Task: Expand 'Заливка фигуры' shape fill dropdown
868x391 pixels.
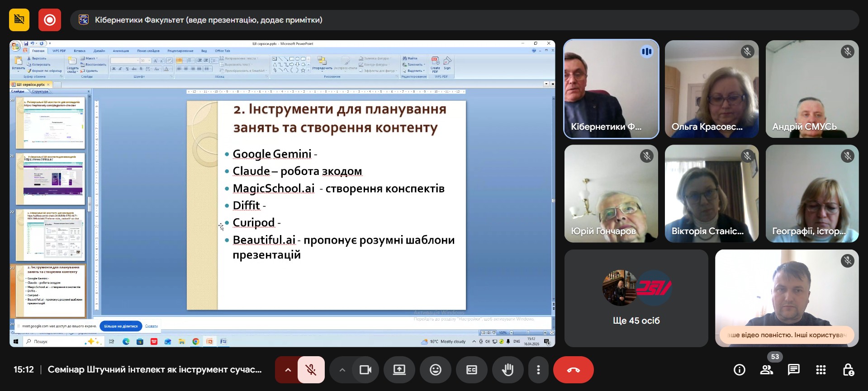Action: tap(375, 58)
